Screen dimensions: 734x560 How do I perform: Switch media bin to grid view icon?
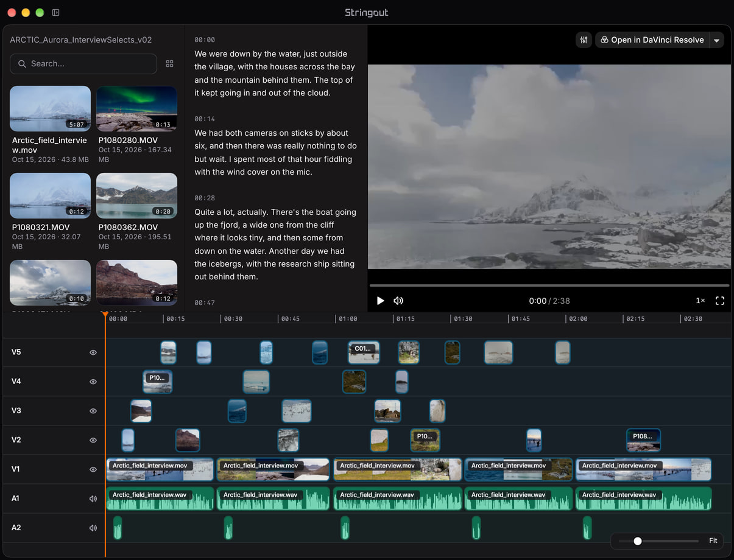click(170, 64)
